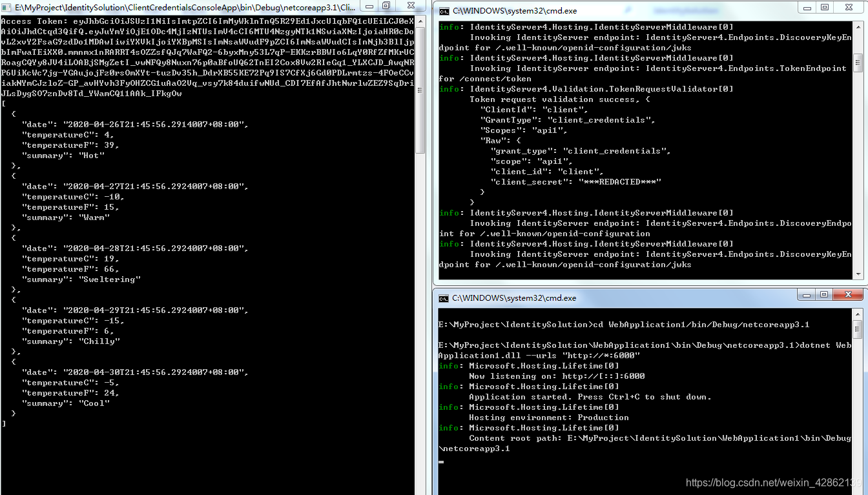
Task: Click the line '"summary": "Chilly"'
Action: 70,341
